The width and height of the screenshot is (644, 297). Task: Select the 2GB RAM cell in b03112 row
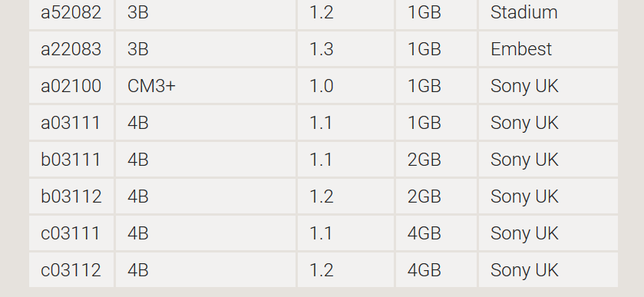click(x=436, y=196)
